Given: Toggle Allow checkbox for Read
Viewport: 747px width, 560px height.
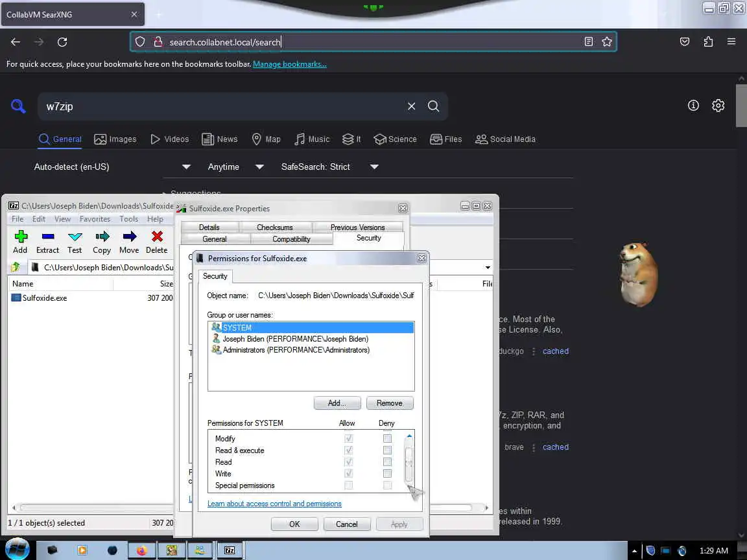Looking at the screenshot, I should (x=349, y=462).
